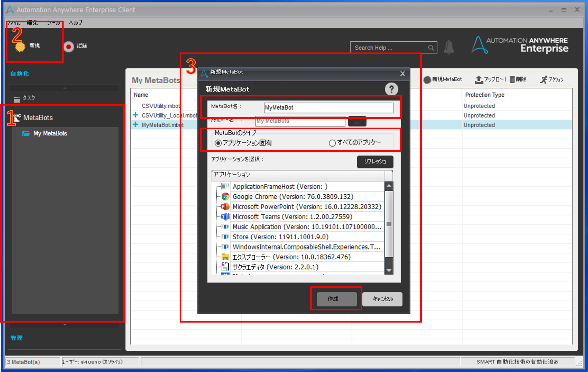Click the Automation Anywhere logo in dialog title
The image size is (588, 372).
click(204, 73)
